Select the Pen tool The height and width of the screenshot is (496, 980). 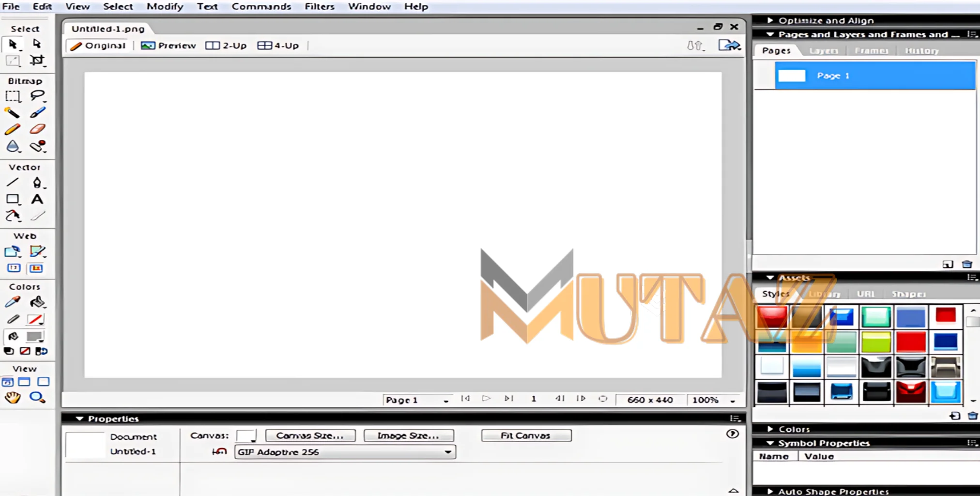coord(37,183)
